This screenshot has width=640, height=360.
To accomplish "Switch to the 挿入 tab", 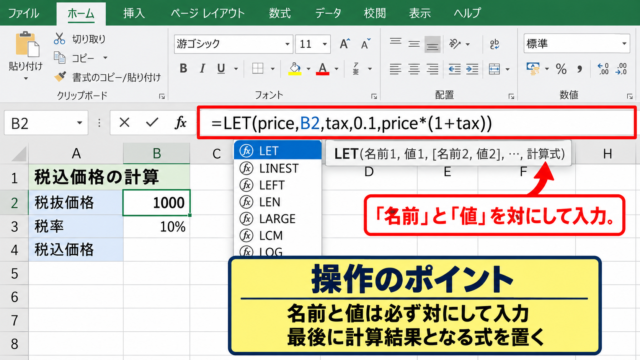I will [x=134, y=13].
